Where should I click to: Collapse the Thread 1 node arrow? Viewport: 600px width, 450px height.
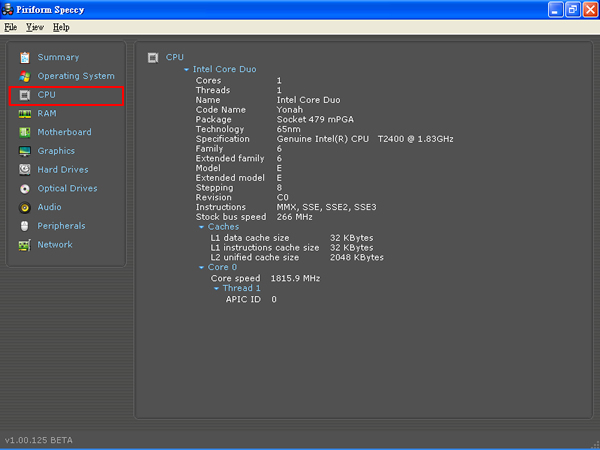(216, 289)
